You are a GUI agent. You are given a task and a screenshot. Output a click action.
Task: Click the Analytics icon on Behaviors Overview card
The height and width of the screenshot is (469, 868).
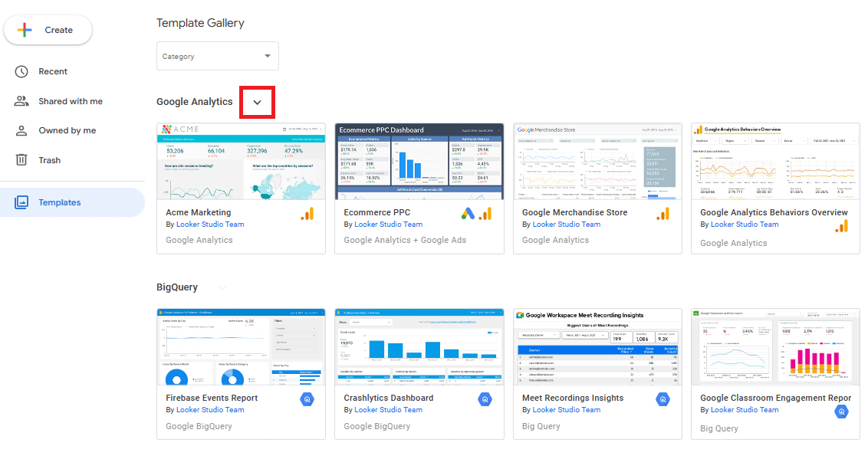coord(841,226)
